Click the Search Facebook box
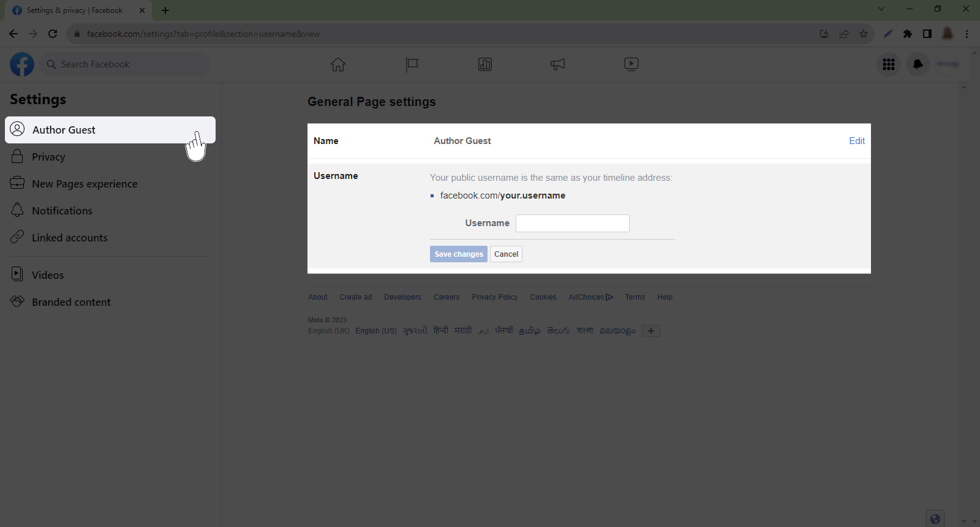Screen dimensions: 980x527 pyautogui.click(x=126, y=64)
